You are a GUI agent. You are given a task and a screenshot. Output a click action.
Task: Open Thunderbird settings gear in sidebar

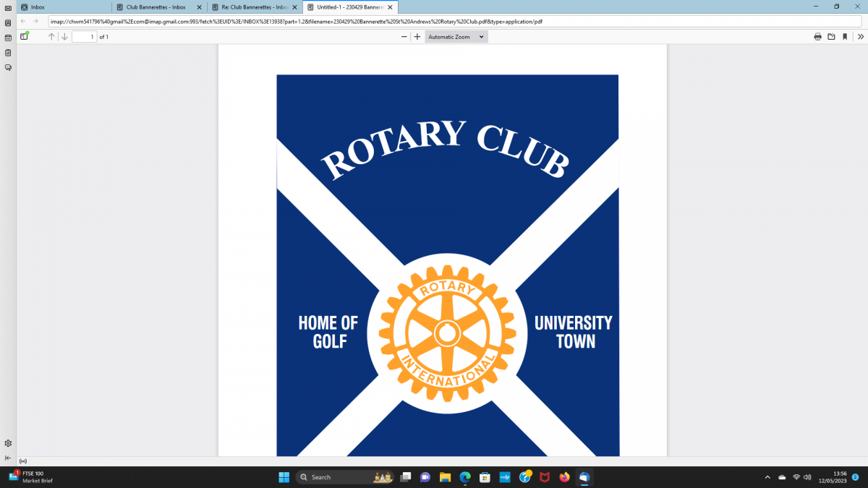click(x=8, y=443)
